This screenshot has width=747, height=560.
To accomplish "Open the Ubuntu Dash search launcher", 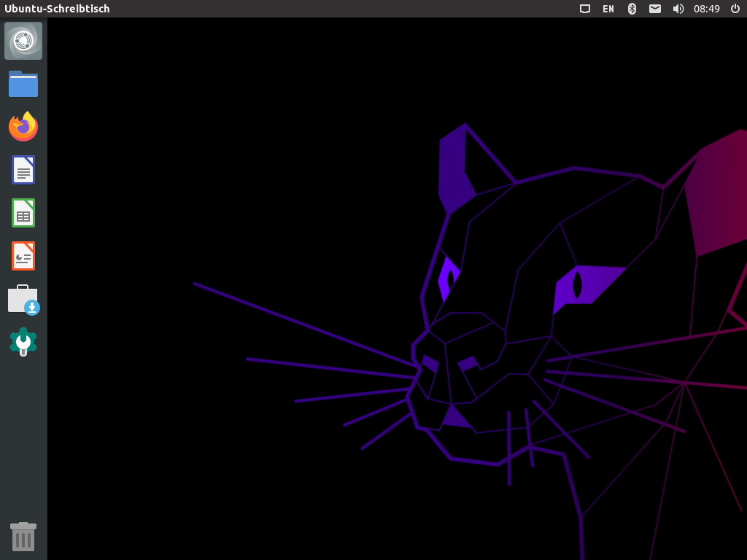I will [x=23, y=41].
